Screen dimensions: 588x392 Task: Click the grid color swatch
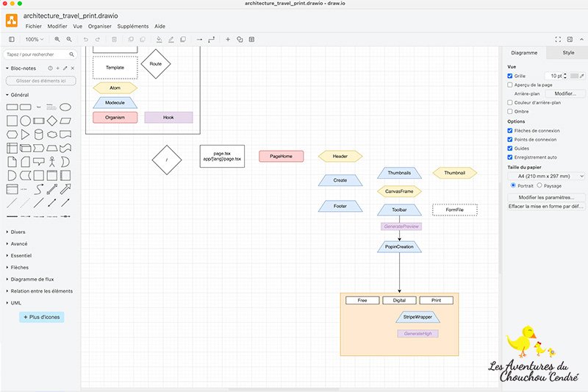click(x=574, y=76)
